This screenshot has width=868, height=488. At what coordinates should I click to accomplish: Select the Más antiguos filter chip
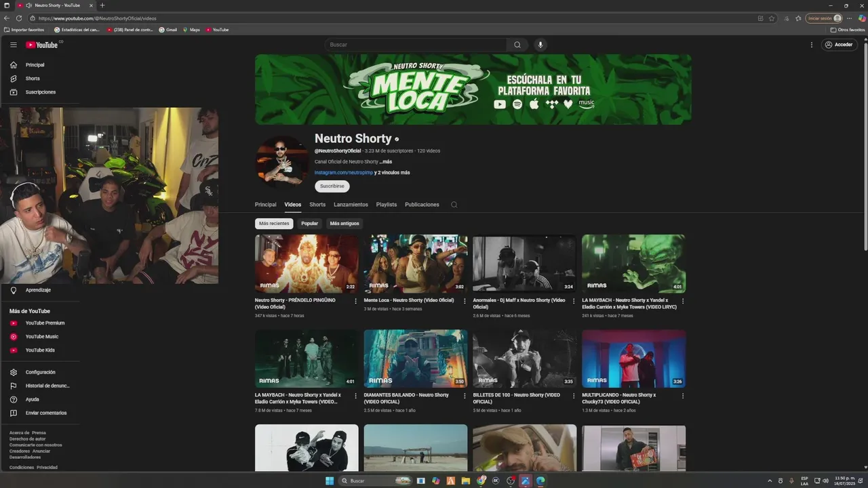coord(344,224)
